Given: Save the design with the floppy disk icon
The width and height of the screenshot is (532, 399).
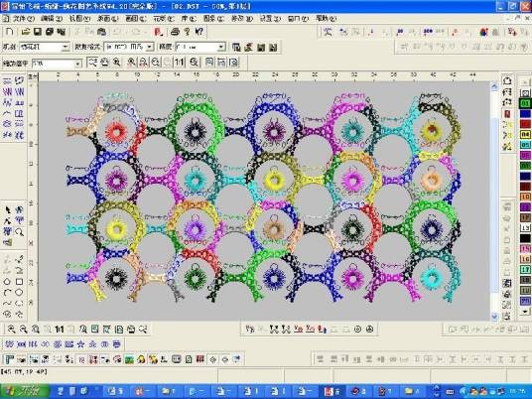Looking at the screenshot, I should [38, 32].
